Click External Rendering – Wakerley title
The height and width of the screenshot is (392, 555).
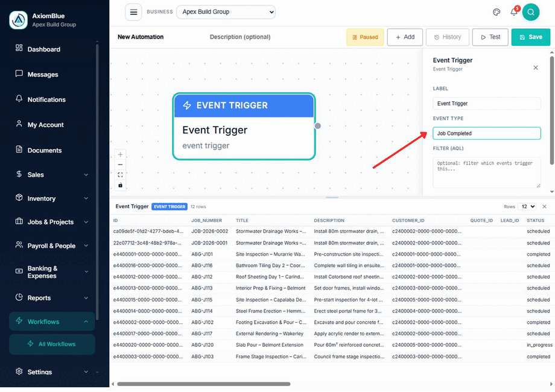(x=270, y=334)
